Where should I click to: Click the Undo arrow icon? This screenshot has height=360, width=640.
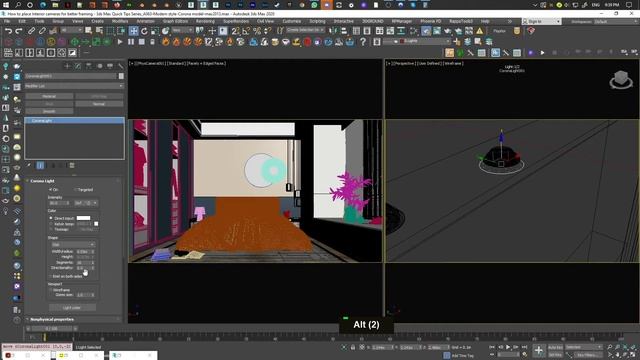8,31
